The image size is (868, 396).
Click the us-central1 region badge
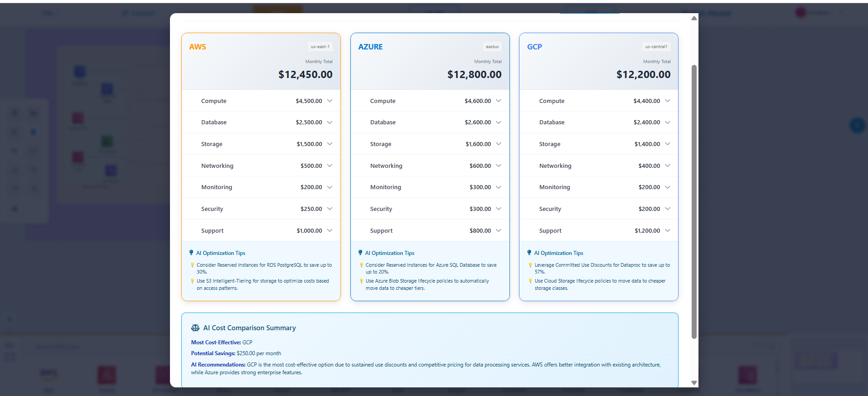[x=656, y=47]
